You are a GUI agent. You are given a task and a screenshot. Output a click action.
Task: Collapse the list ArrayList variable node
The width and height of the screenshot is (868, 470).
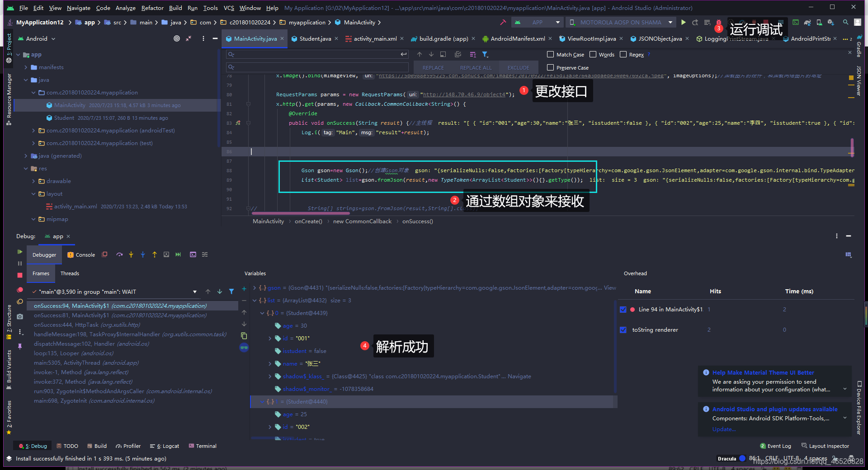[x=255, y=300]
